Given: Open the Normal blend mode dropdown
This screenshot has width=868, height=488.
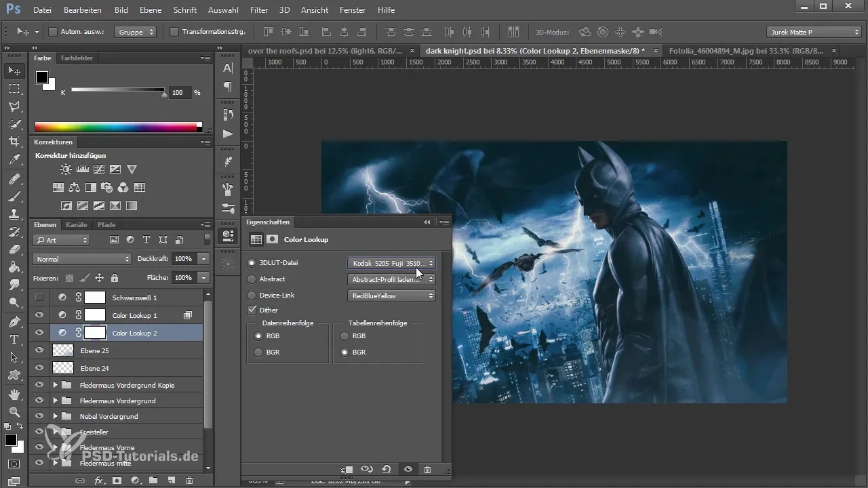Looking at the screenshot, I should point(82,259).
